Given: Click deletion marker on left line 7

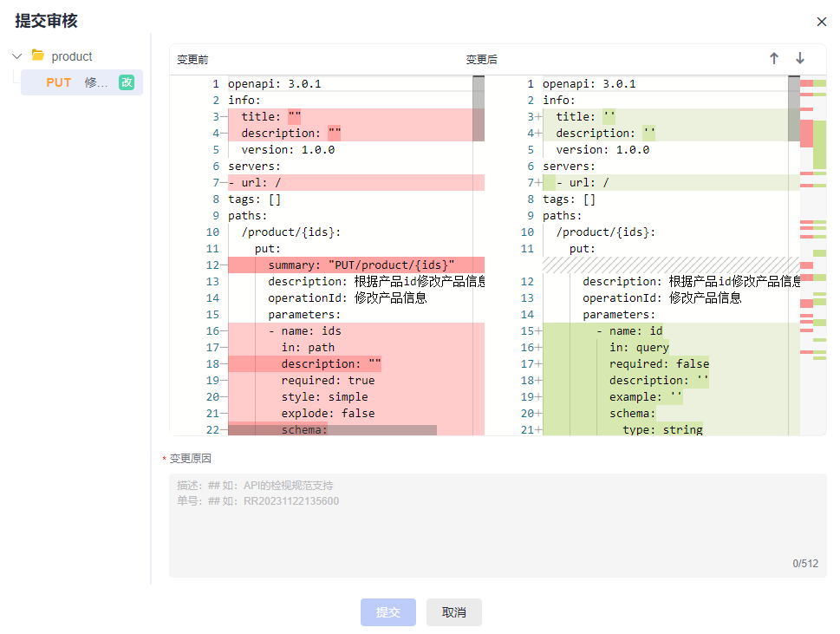Looking at the screenshot, I should pyautogui.click(x=224, y=183).
